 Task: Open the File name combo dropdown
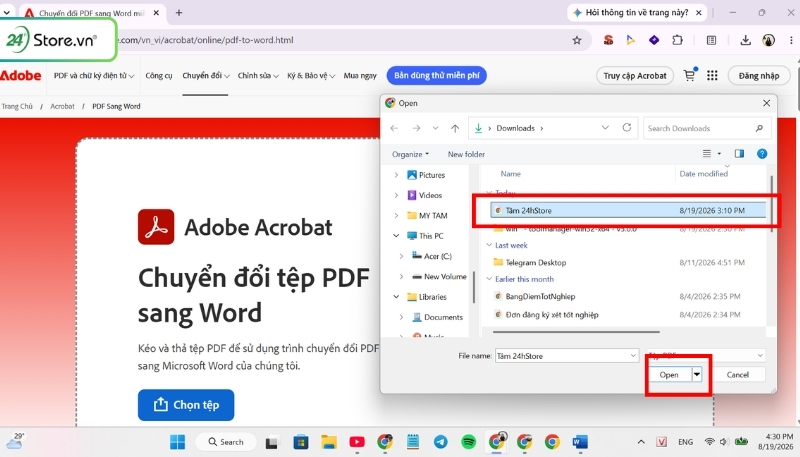tap(633, 356)
